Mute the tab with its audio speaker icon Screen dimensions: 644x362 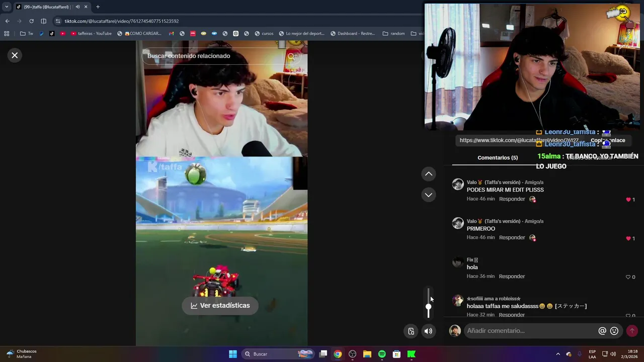click(x=77, y=7)
